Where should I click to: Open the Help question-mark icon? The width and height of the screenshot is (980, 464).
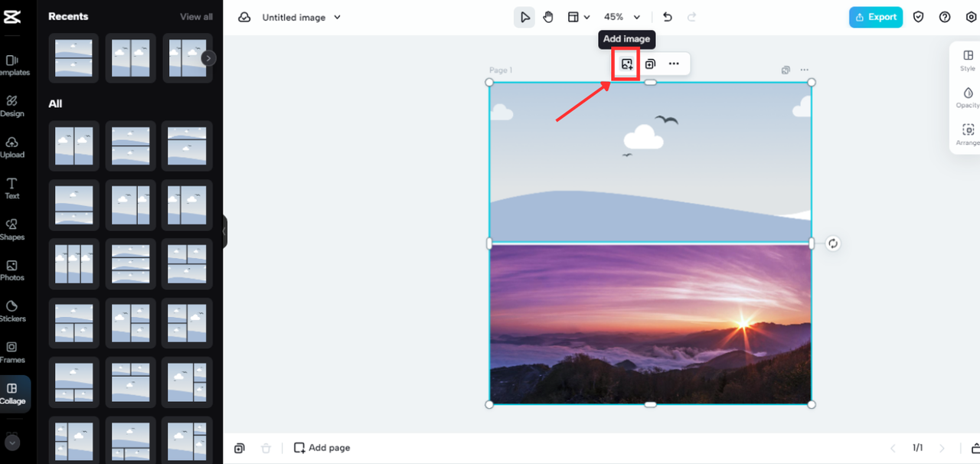(x=945, y=17)
